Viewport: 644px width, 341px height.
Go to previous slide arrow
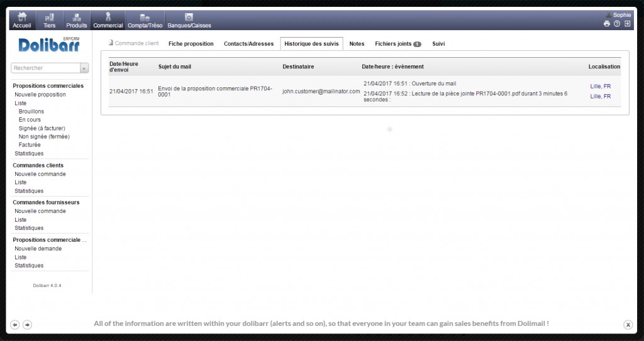tap(15, 325)
